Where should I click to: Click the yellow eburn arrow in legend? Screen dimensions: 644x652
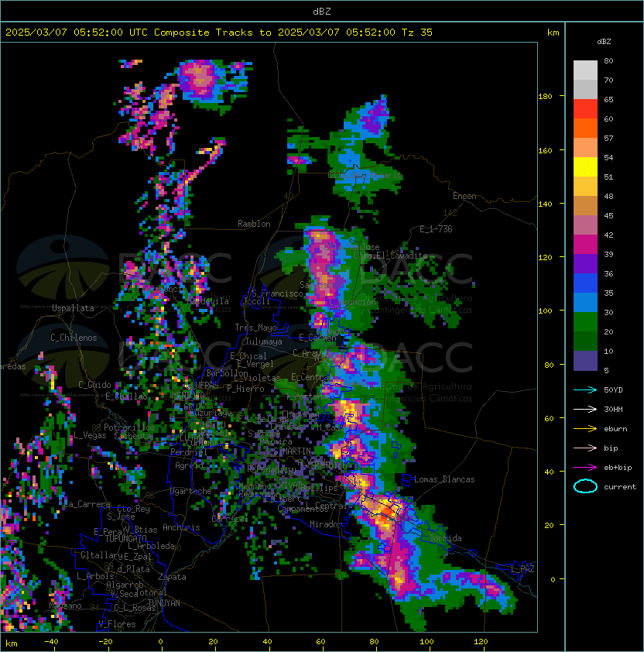(x=585, y=429)
